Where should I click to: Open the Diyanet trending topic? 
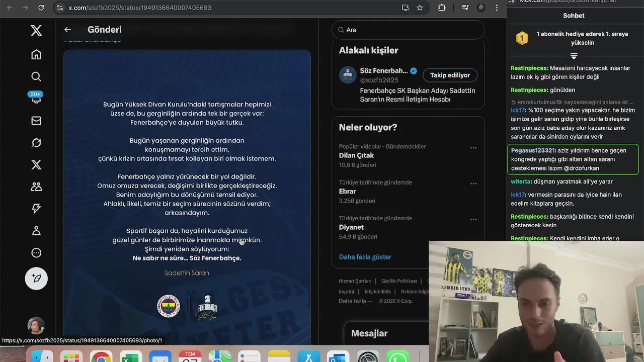(x=351, y=227)
